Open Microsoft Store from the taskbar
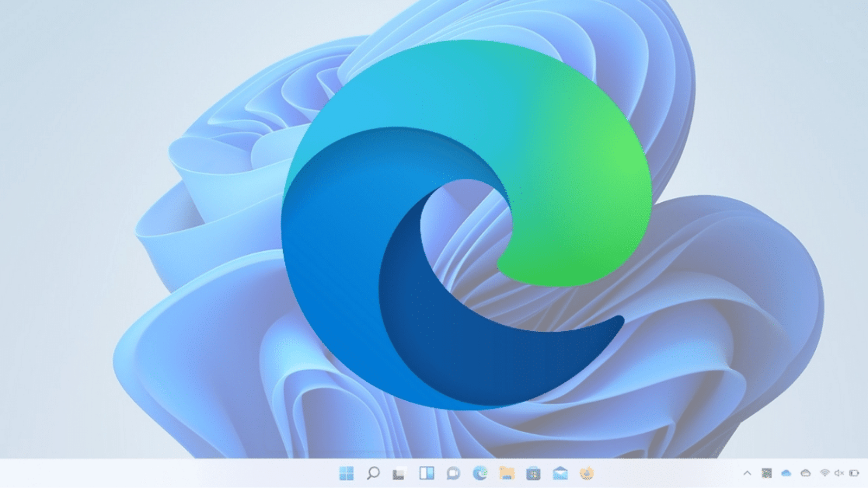Image resolution: width=868 pixels, height=488 pixels. tap(533, 473)
